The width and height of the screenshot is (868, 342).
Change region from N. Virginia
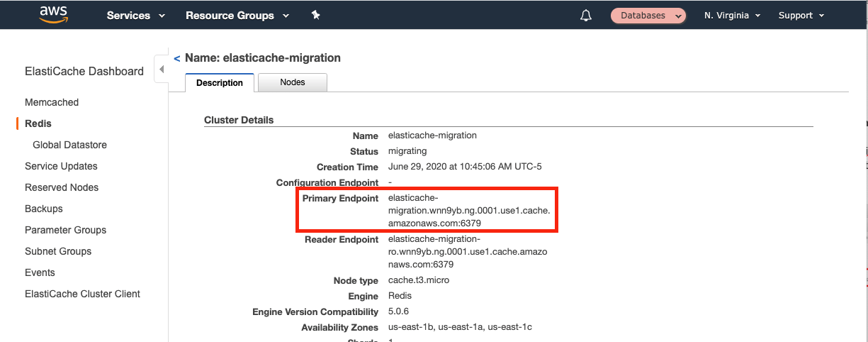click(733, 16)
